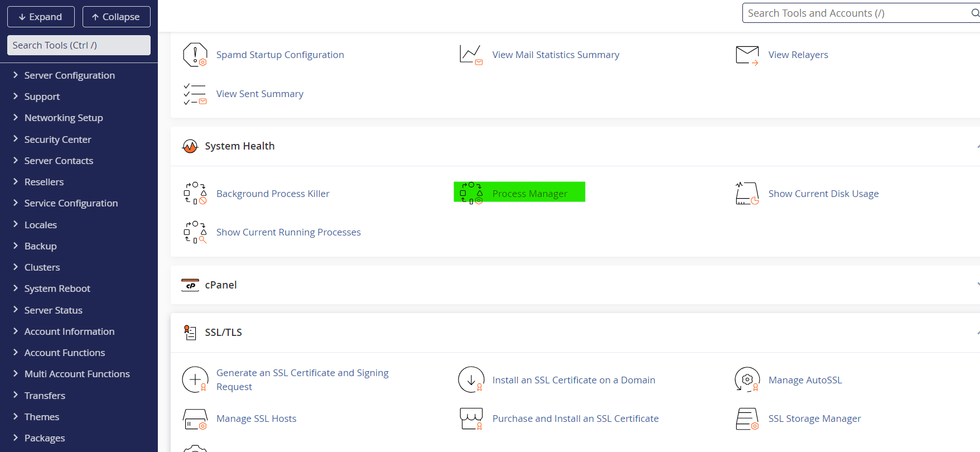Click the SSL/TLS section heading
Screen dimensions: 980x452
point(223,333)
